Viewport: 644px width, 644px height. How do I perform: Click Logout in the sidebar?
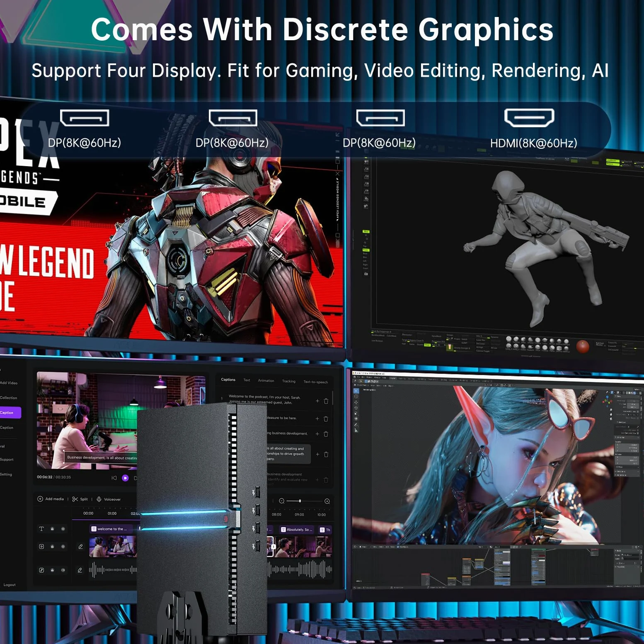click(10, 585)
